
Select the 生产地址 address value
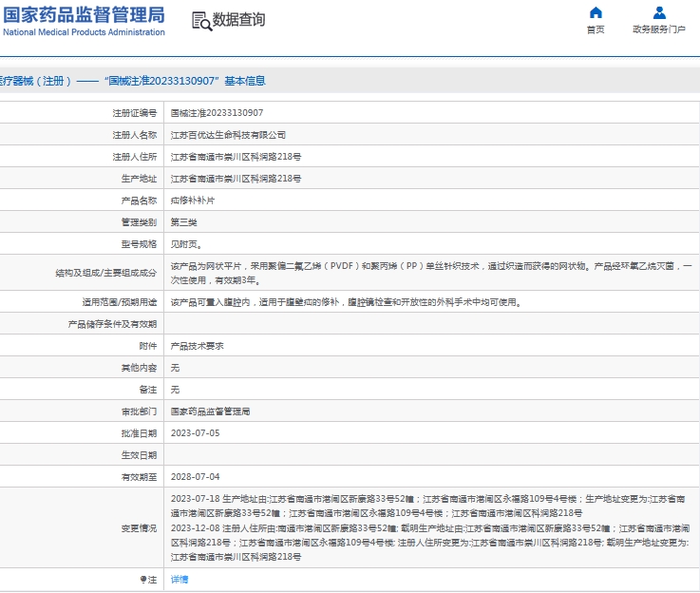pyautogui.click(x=236, y=179)
